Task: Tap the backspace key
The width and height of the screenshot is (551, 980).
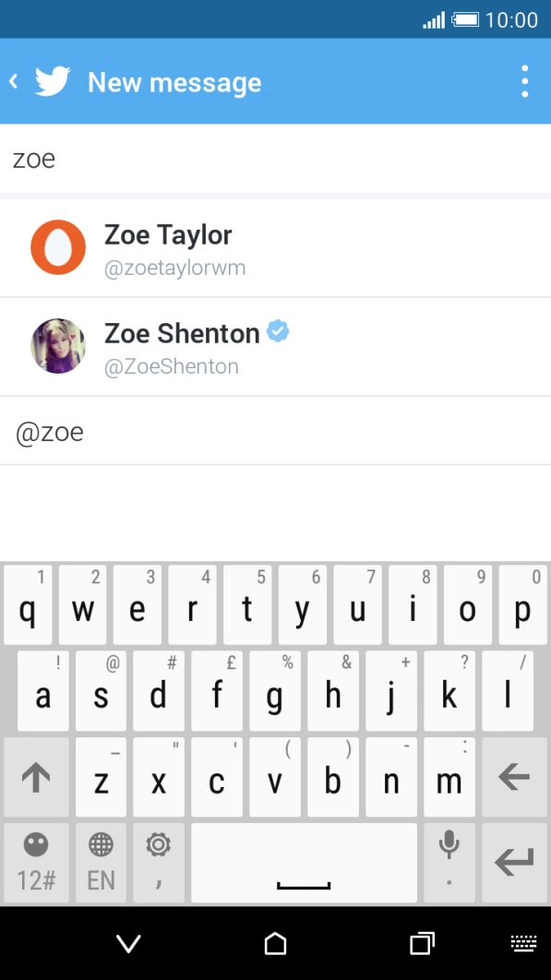Action: 514,777
